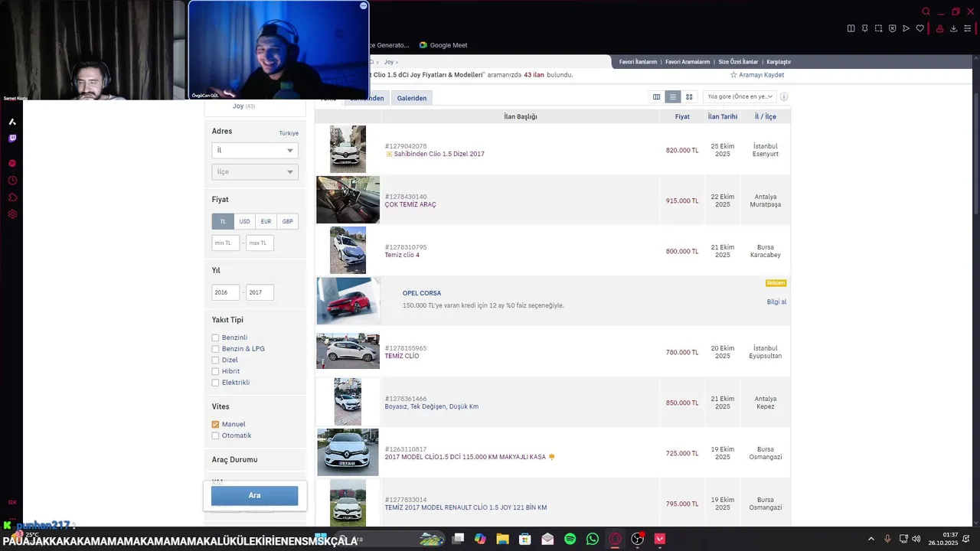Viewport: 980px width, 551px height.
Task: Click Bilgi al on Opel Corsa ad
Action: click(776, 302)
